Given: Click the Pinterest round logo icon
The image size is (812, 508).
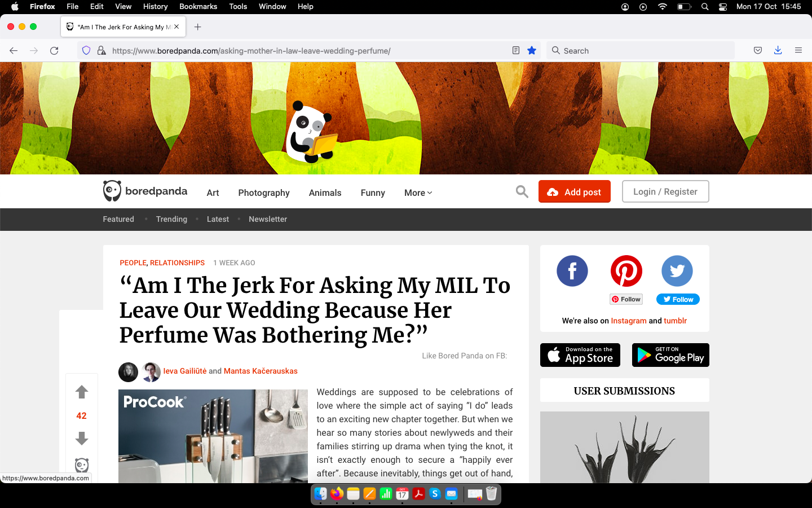Looking at the screenshot, I should point(626,271).
